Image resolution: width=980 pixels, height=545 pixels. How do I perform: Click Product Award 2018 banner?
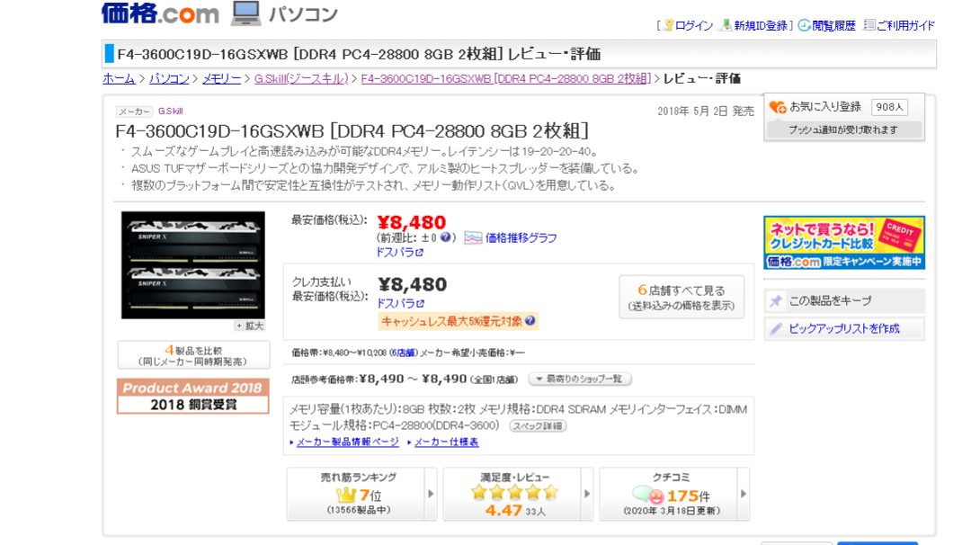pos(193,397)
